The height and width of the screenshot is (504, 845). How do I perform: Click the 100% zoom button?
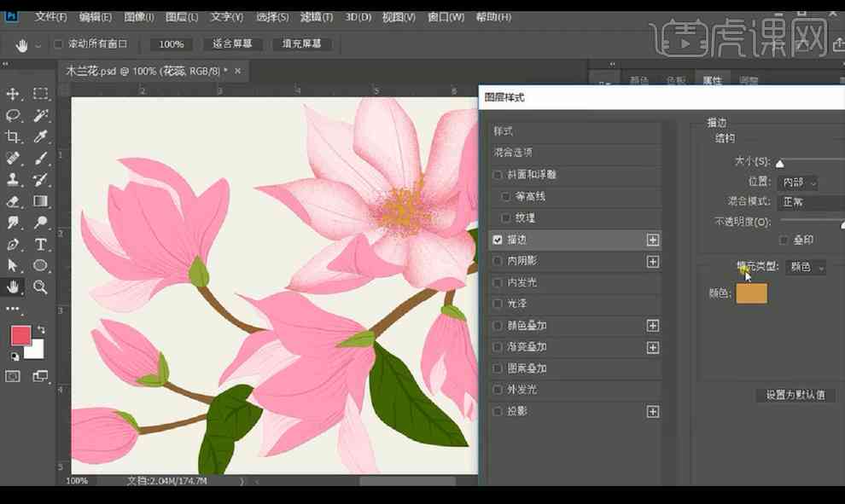(171, 44)
